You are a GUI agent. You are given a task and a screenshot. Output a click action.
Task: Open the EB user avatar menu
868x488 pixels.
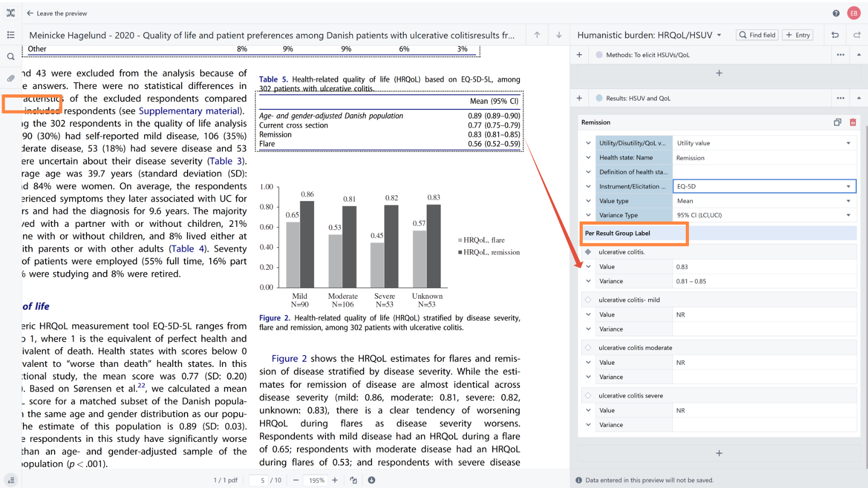coord(854,13)
